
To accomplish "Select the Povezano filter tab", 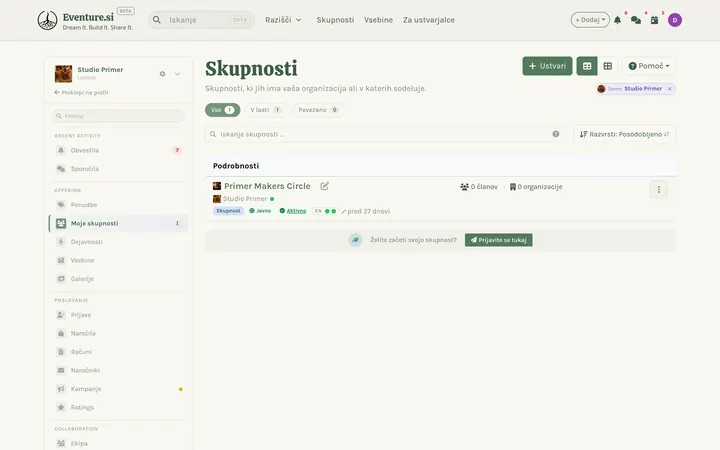I will pos(318,110).
